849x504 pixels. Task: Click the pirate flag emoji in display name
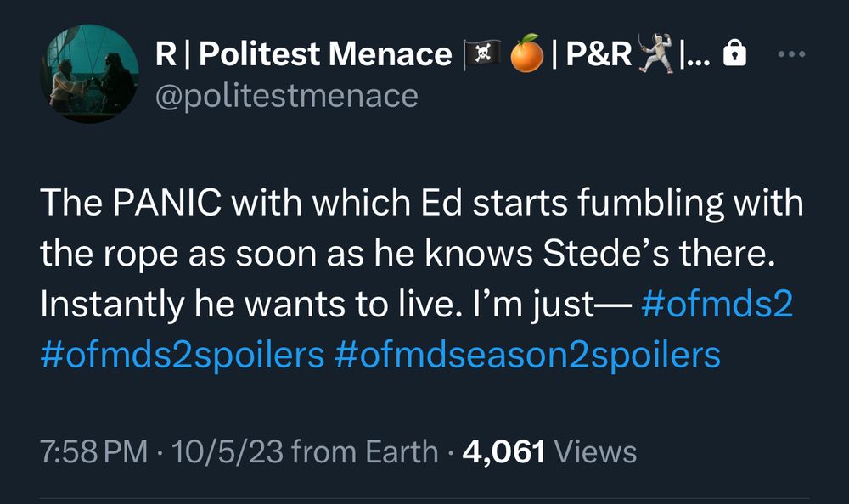pyautogui.click(x=481, y=53)
